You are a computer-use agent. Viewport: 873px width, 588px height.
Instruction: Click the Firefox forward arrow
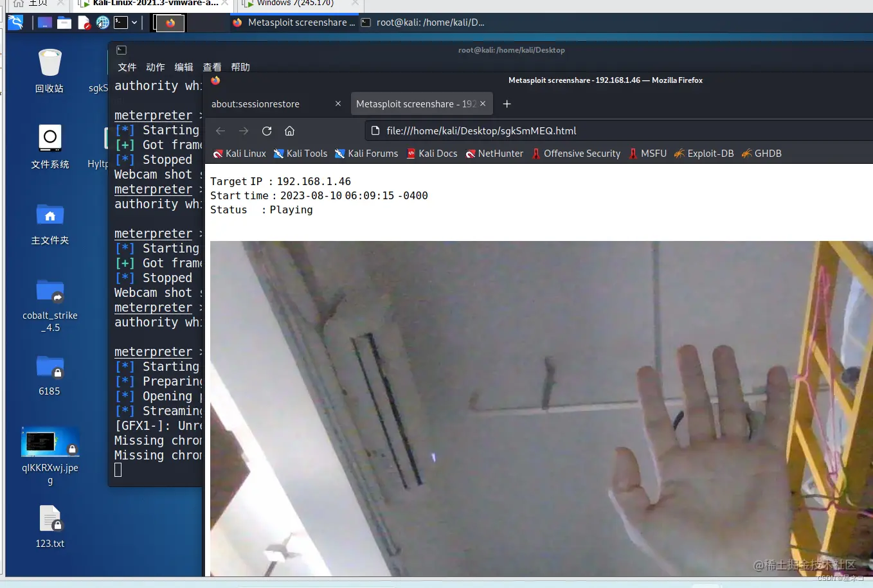[244, 131]
